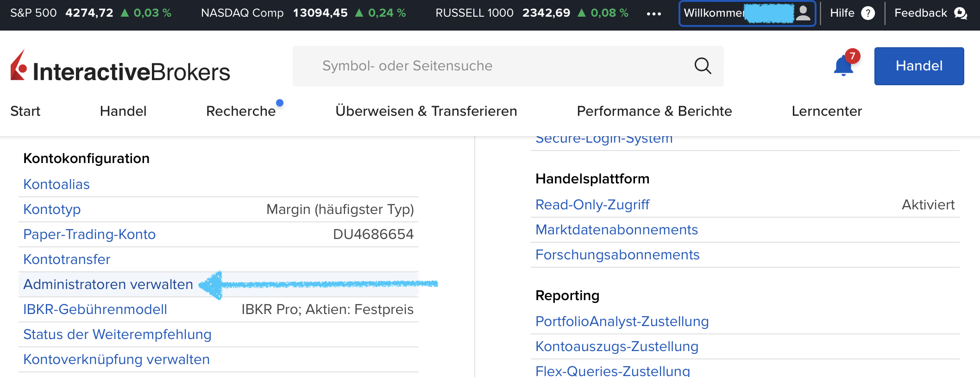
Task: Open the user profile icon next to Willkommen
Action: [803, 13]
